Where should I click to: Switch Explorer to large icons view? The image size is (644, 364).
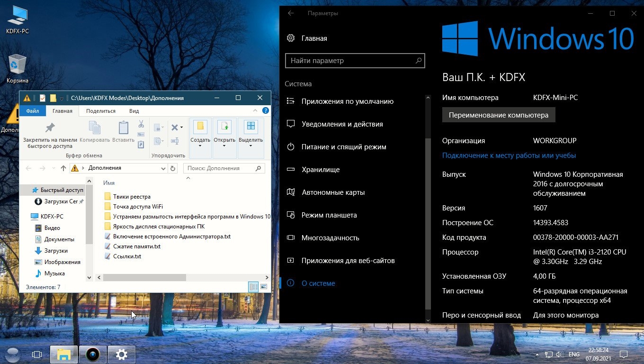pyautogui.click(x=264, y=287)
